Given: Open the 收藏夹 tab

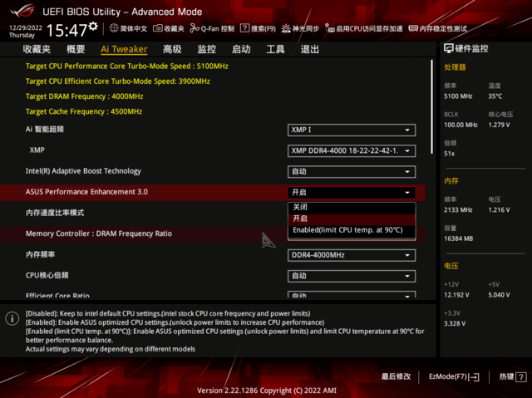Looking at the screenshot, I should click(x=37, y=50).
